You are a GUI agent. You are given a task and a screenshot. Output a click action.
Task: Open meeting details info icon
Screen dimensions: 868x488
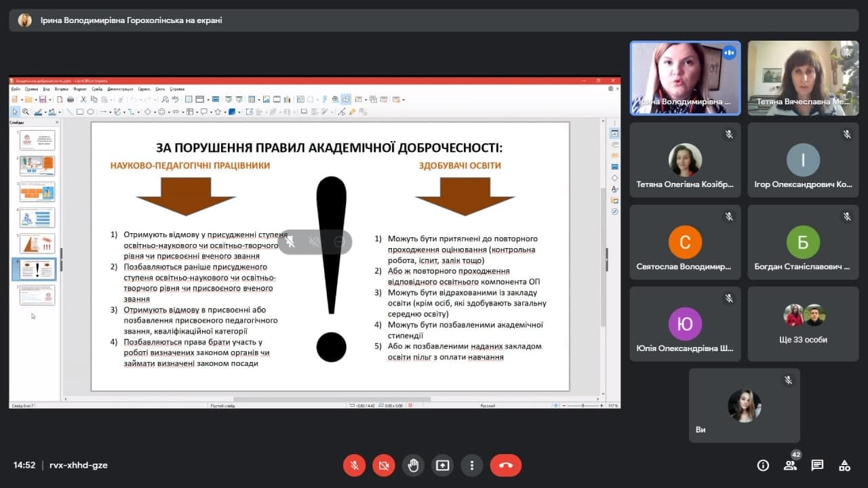763,465
